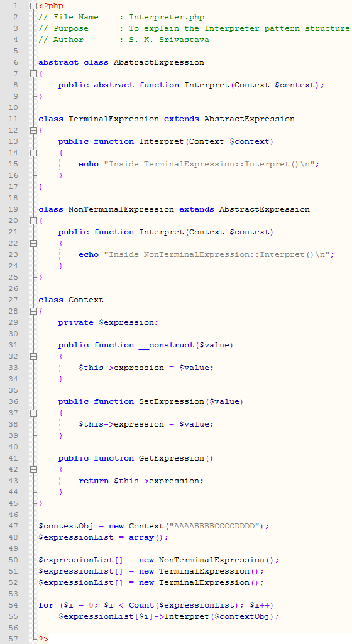Click "$contextObj" variable on line 47

(x=66, y=526)
